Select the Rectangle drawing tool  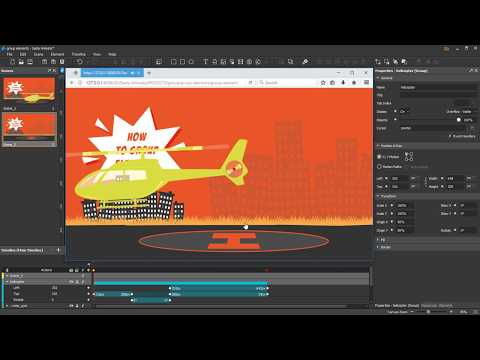coord(173,62)
